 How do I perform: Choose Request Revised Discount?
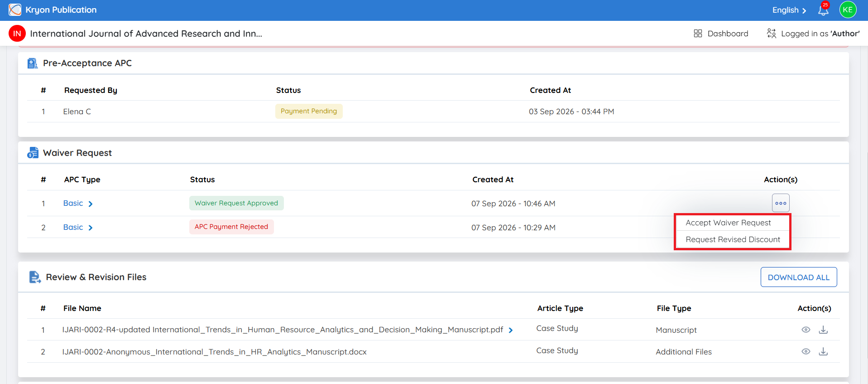[x=733, y=239]
